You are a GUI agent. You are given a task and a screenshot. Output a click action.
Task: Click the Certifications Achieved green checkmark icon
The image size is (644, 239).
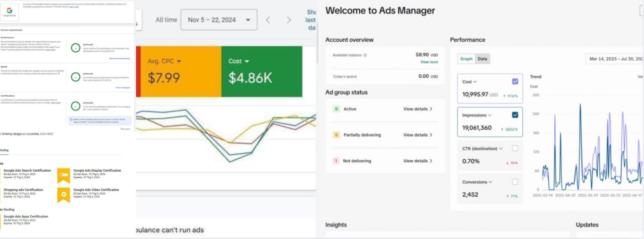pyautogui.click(x=75, y=105)
